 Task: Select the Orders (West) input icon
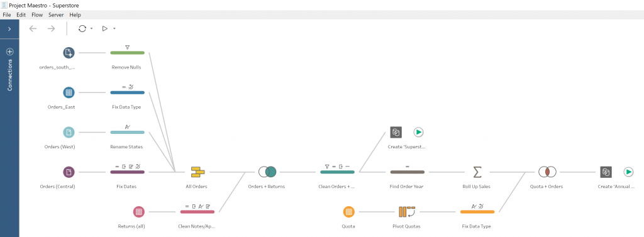tap(69, 132)
